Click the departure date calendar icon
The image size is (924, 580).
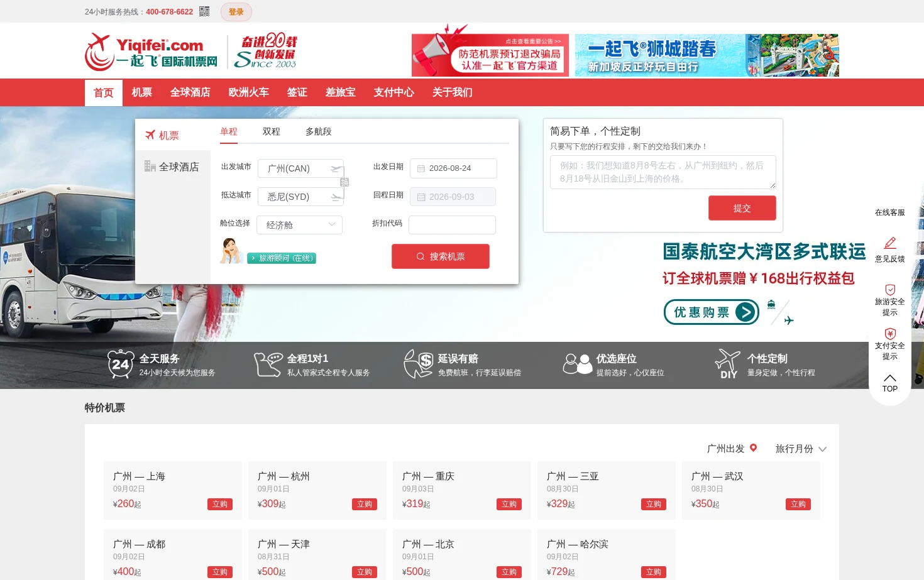(421, 168)
